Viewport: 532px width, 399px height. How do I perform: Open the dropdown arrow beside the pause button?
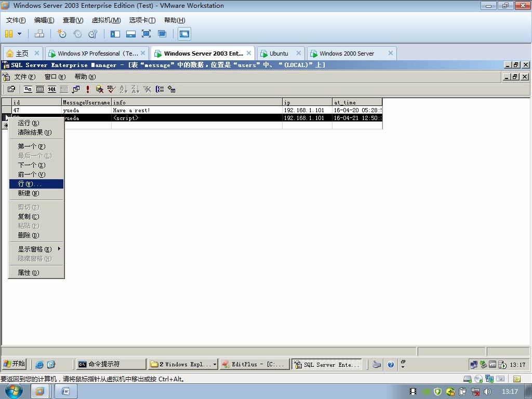point(19,34)
